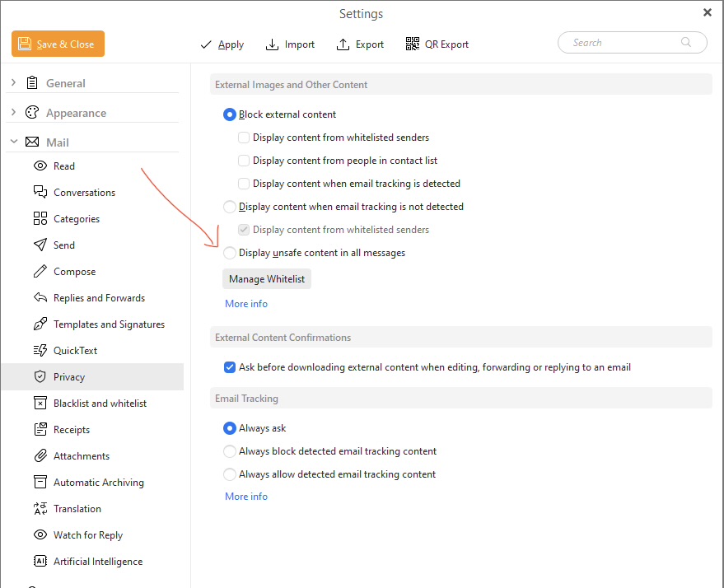Click the Read eye icon
This screenshot has width=724, height=588.
pyautogui.click(x=40, y=166)
